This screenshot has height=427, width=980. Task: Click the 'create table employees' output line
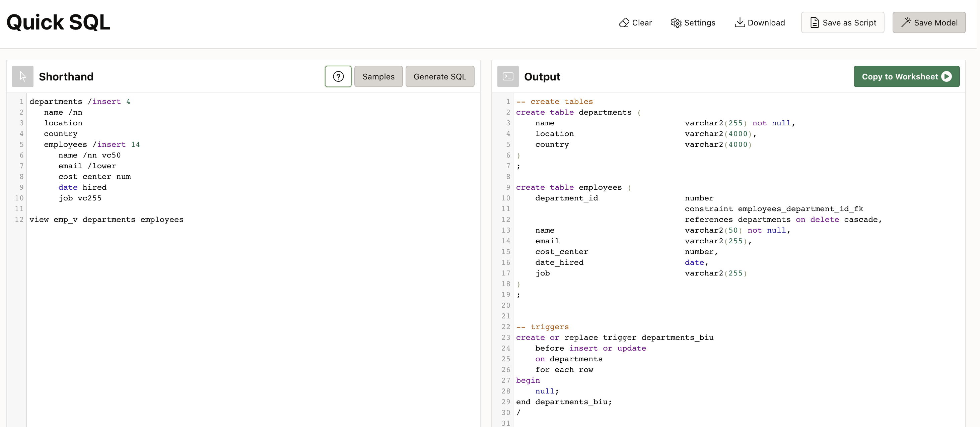tap(569, 187)
